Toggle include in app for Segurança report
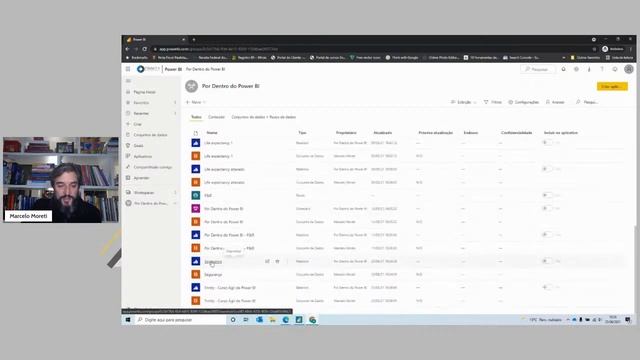The width and height of the screenshot is (640, 360). (547, 261)
